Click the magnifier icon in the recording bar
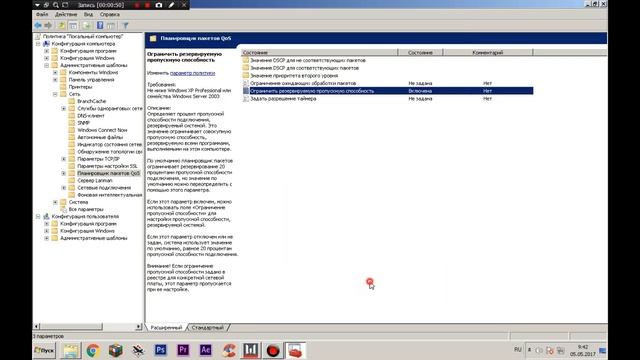640x360 pixels. [56, 5]
